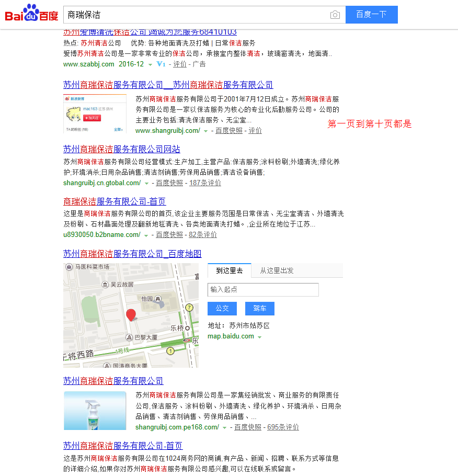Open 评价 link of szabbj ad result
The width and height of the screenshot is (458, 476).
point(180,64)
